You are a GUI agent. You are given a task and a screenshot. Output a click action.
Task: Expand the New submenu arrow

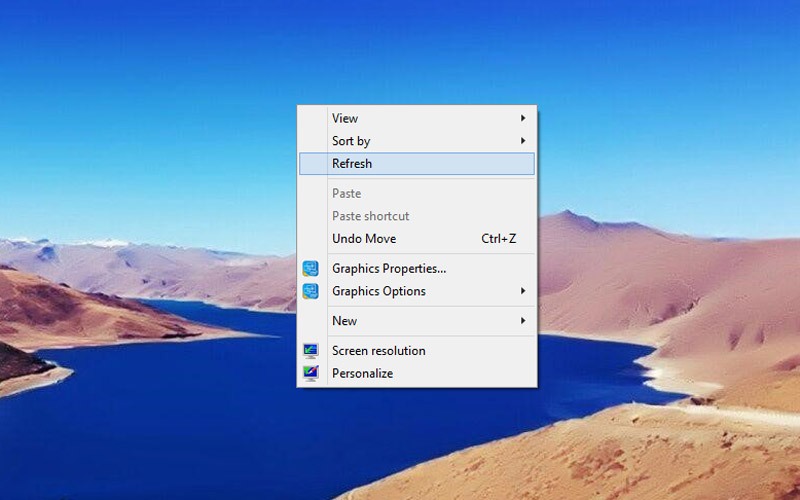point(523,320)
